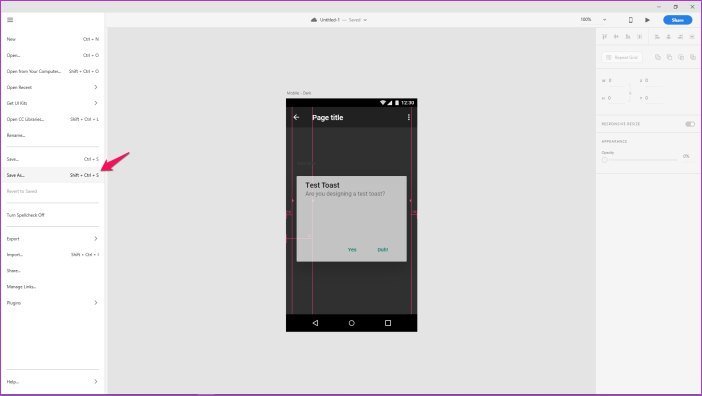The width and height of the screenshot is (702, 396).
Task: Expand the Plugins submenu
Action: [x=52, y=303]
